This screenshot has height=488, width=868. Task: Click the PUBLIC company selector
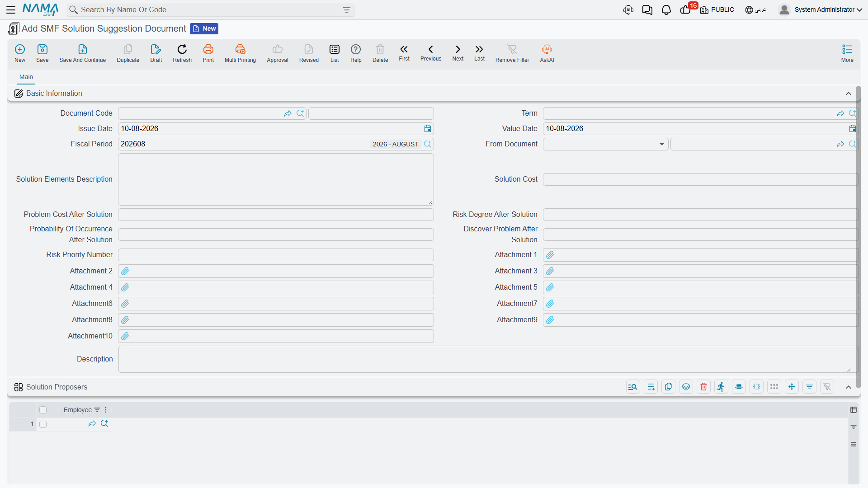[717, 9]
